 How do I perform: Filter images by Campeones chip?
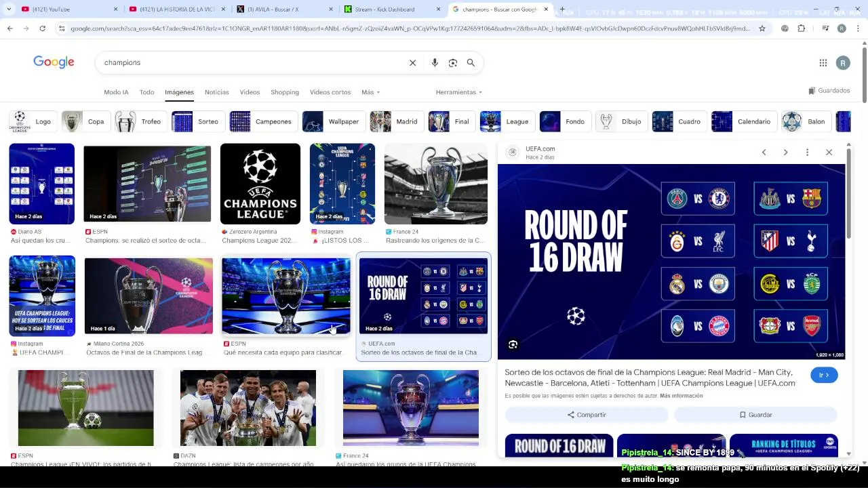coord(263,122)
